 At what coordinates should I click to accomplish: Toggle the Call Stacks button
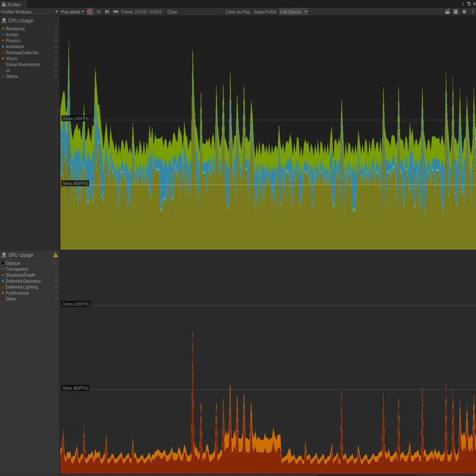coord(290,12)
